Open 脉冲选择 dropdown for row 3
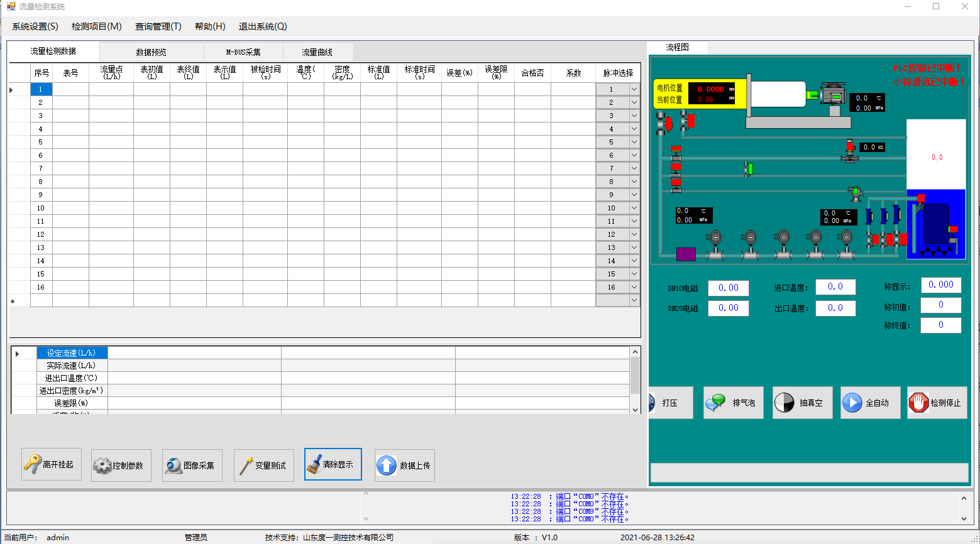 (634, 116)
